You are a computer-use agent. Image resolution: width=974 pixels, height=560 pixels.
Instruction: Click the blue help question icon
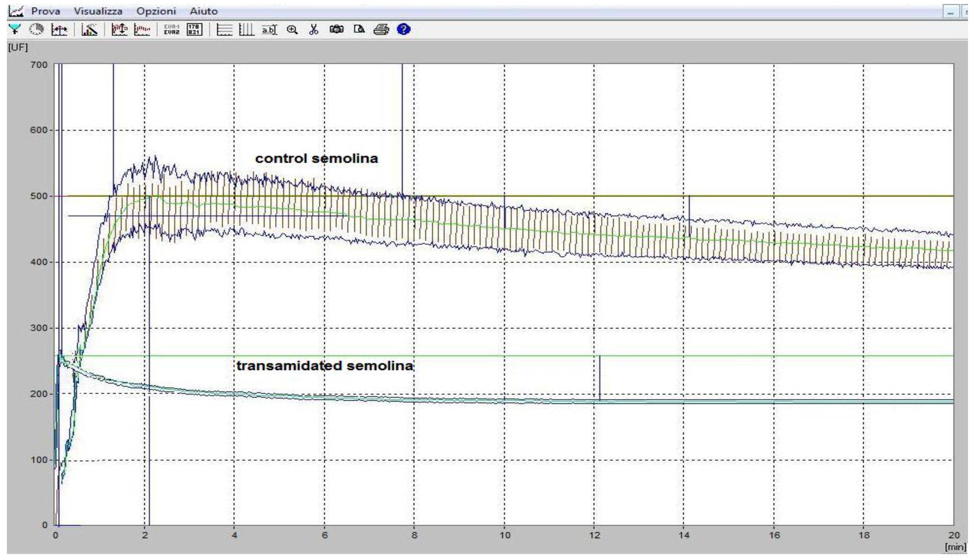click(403, 29)
